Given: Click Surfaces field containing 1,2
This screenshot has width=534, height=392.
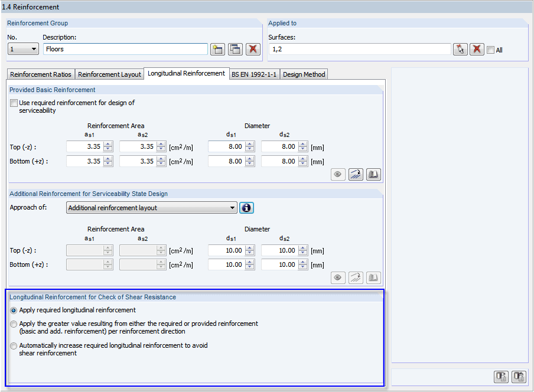Looking at the screenshot, I should click(x=360, y=49).
